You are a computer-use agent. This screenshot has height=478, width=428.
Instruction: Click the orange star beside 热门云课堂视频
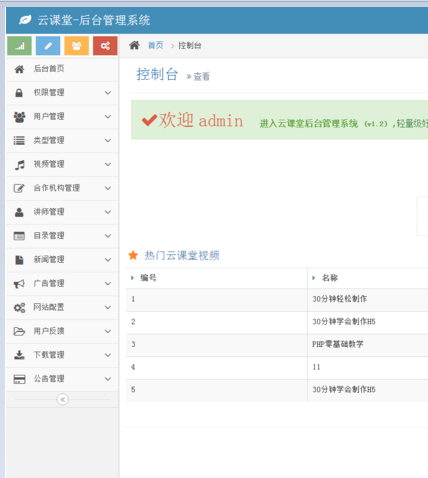[x=133, y=255]
